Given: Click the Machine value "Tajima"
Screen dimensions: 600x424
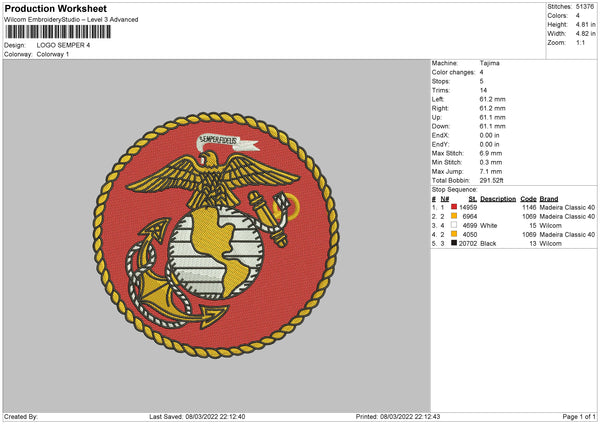Looking at the screenshot, I should [x=489, y=63].
